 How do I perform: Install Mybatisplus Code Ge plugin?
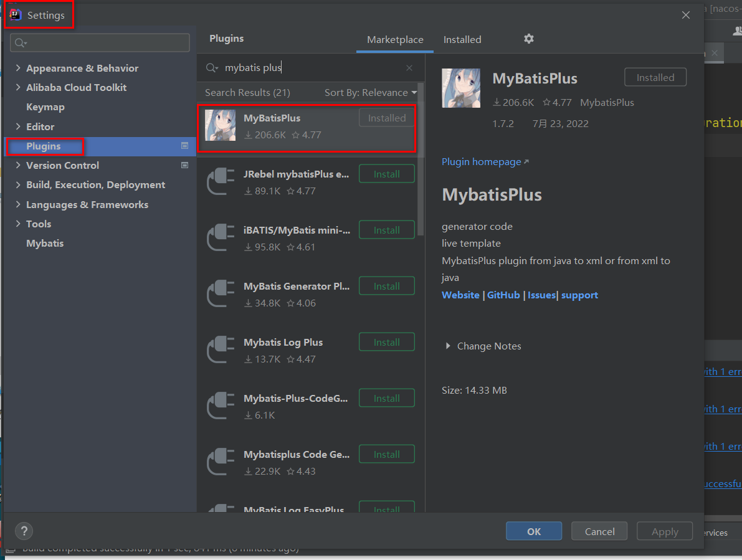387,454
